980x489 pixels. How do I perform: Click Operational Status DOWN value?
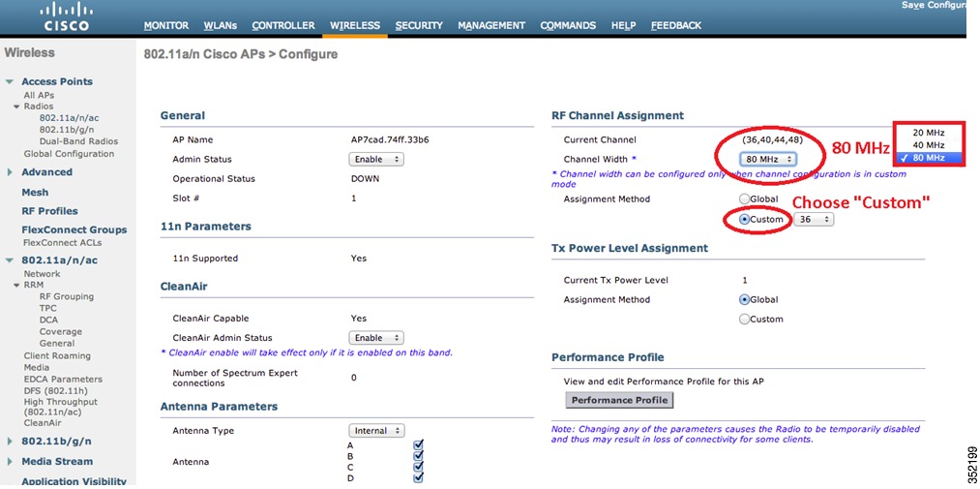[x=365, y=179]
